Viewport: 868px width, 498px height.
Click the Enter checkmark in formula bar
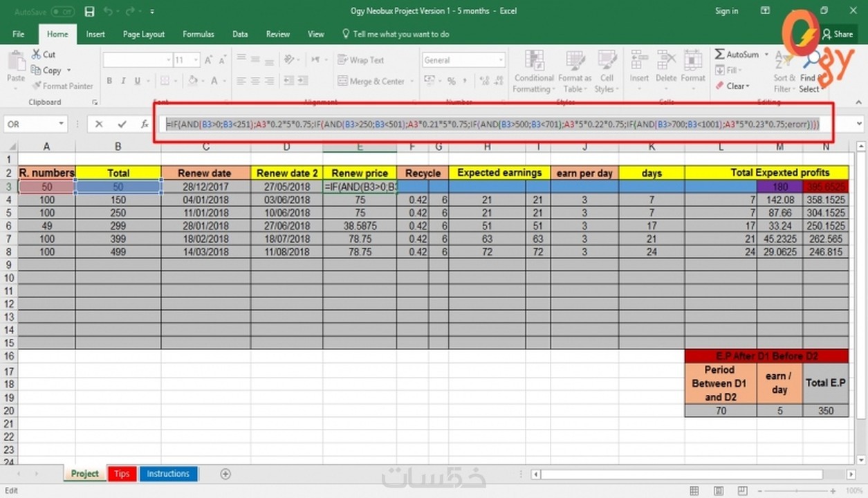[x=122, y=124]
